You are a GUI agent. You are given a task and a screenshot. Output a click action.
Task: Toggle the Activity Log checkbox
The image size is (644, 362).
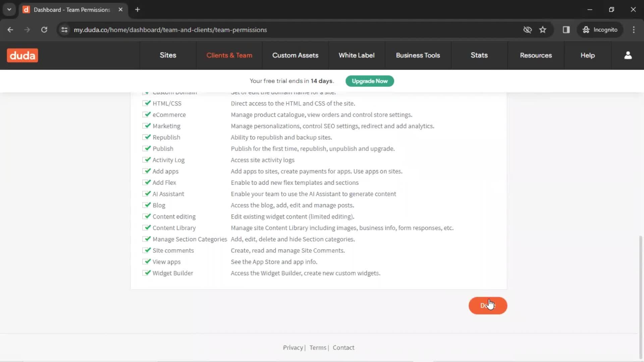click(146, 160)
